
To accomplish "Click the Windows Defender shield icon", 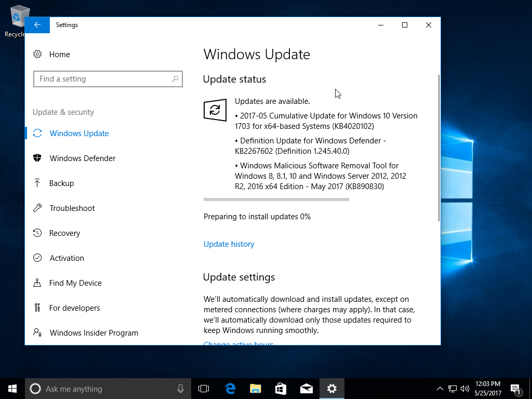I will [37, 158].
